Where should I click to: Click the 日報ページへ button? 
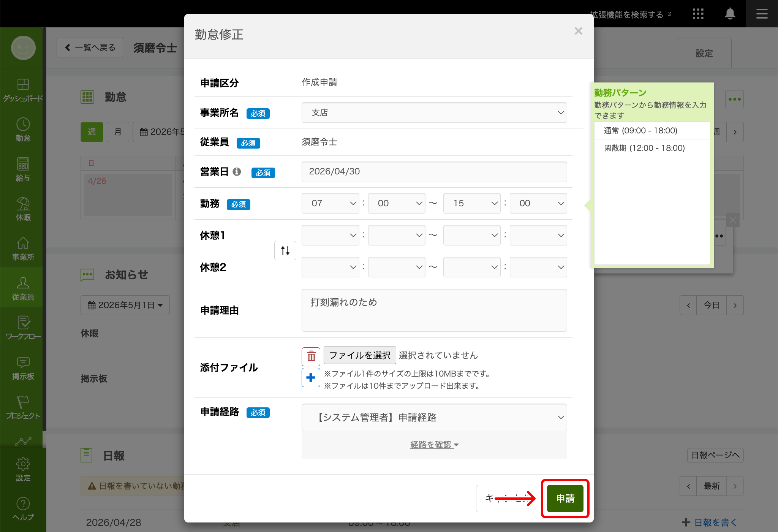(x=715, y=455)
